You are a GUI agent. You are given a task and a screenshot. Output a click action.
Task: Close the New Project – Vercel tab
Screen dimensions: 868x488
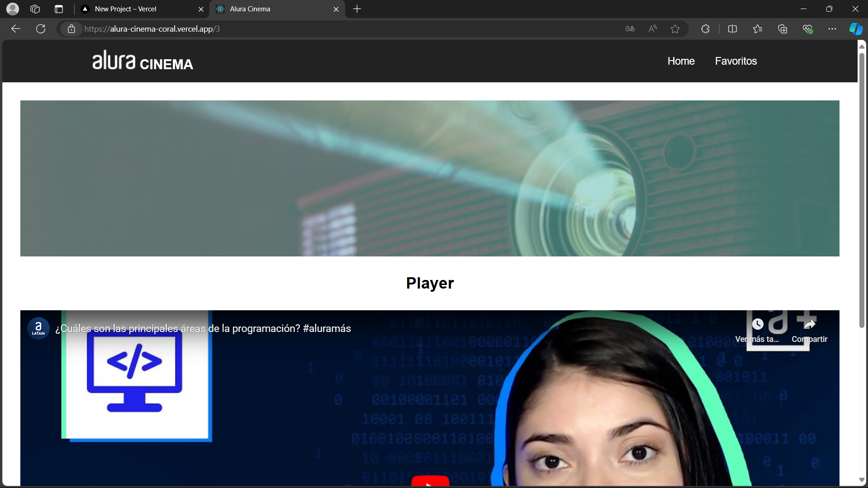[x=201, y=9]
